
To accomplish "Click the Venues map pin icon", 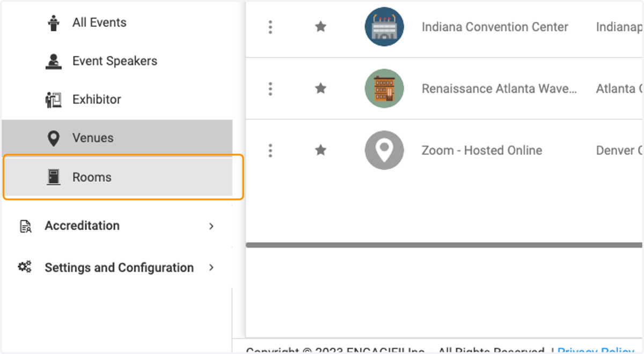I will pyautogui.click(x=53, y=139).
